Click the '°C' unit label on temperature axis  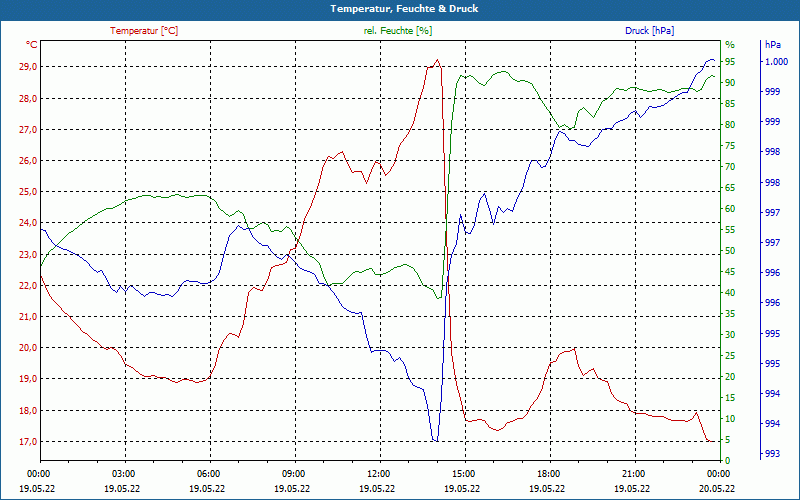point(32,45)
